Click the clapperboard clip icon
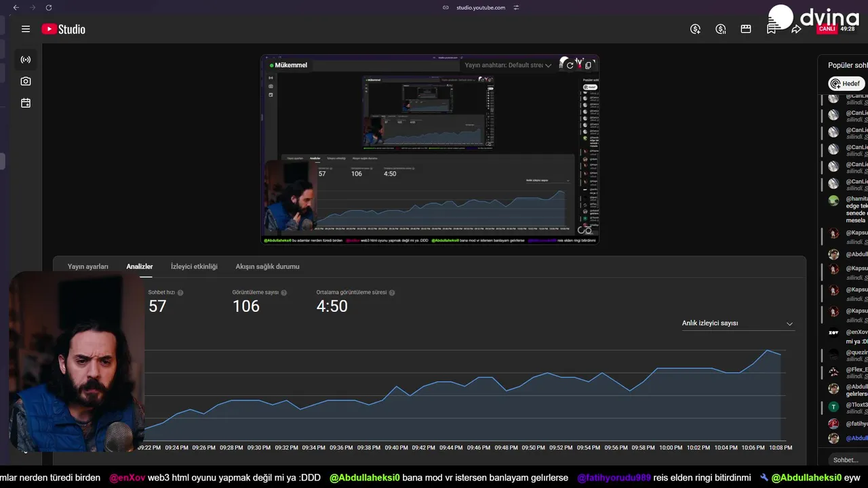Screen dimensions: 868x488 746,29
